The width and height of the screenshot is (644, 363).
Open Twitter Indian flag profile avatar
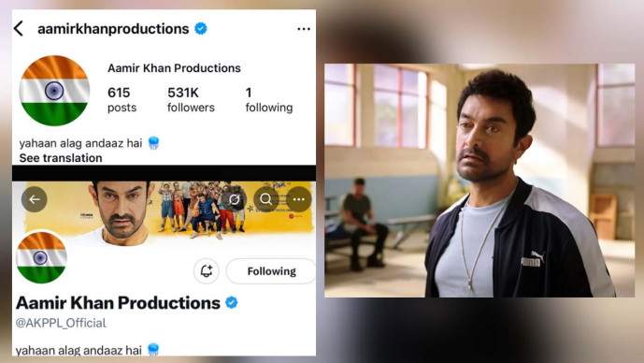click(41, 258)
